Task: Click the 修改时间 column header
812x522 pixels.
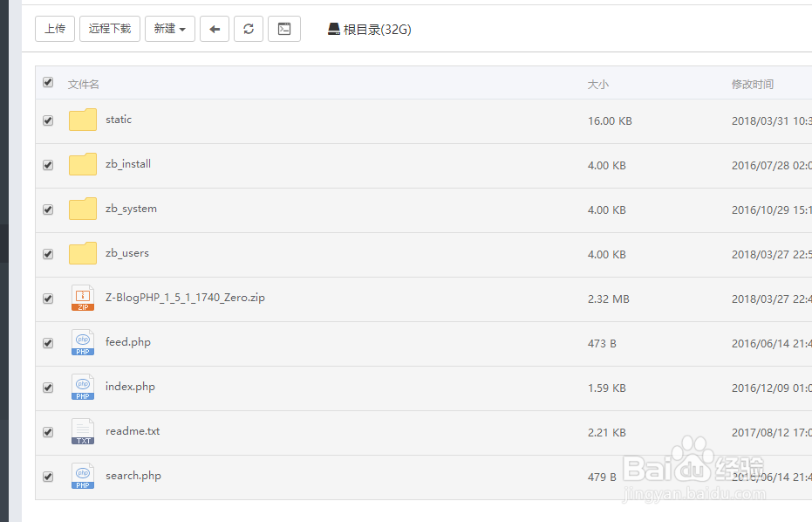Action: point(753,85)
